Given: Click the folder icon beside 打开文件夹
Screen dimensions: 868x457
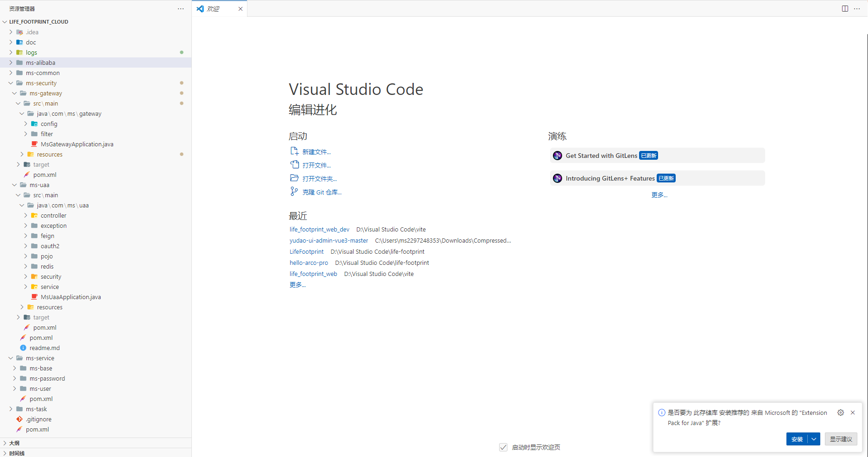Looking at the screenshot, I should [x=294, y=178].
